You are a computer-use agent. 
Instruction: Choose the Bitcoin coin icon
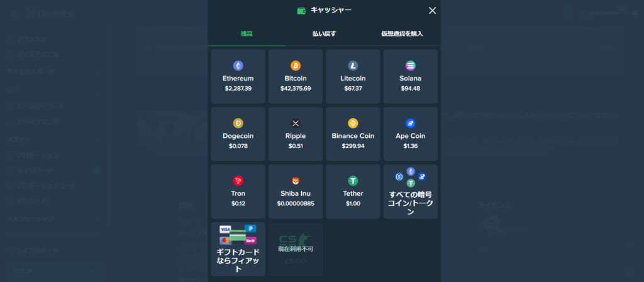click(296, 65)
